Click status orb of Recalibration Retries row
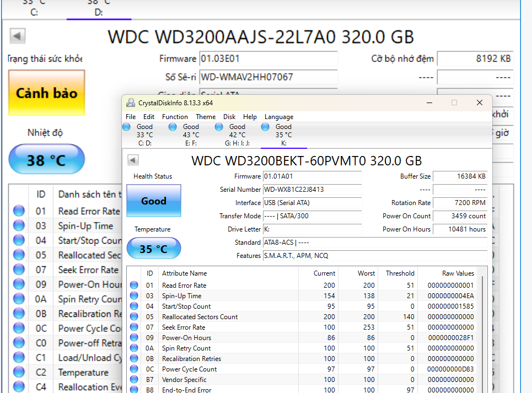 [x=134, y=358]
